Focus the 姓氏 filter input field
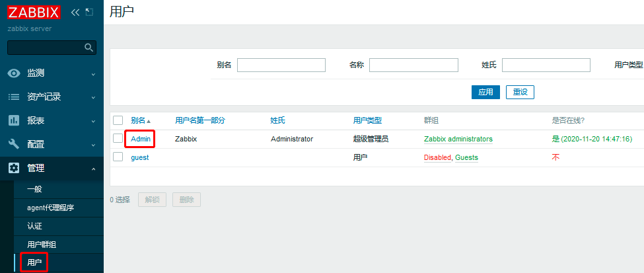This screenshot has height=273, width=644. (x=546, y=65)
